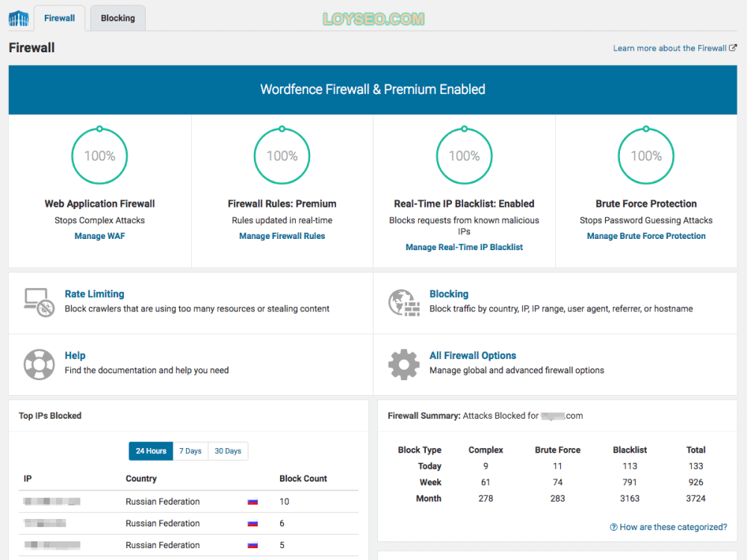This screenshot has height=560, width=747.
Task: Select the 30 Days time range
Action: tap(228, 451)
